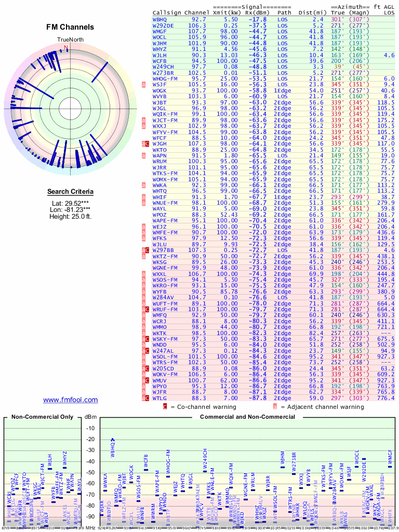
Task: Click the WBHQ marker on the spectrum chart
Action: [x=113, y=441]
